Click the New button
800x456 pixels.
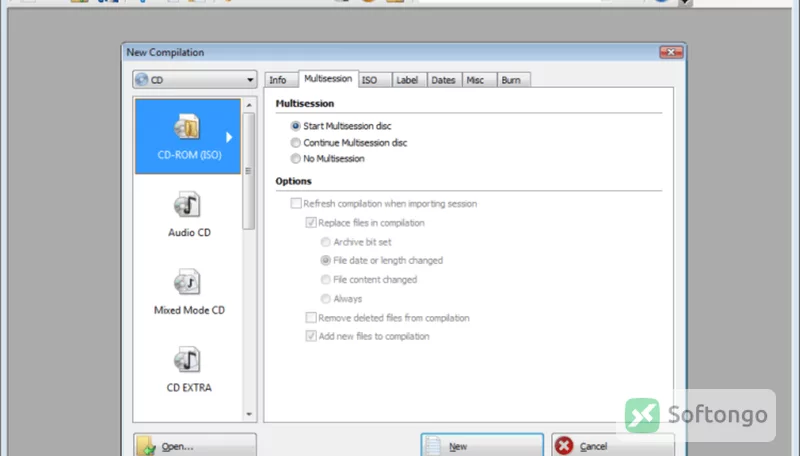point(482,445)
